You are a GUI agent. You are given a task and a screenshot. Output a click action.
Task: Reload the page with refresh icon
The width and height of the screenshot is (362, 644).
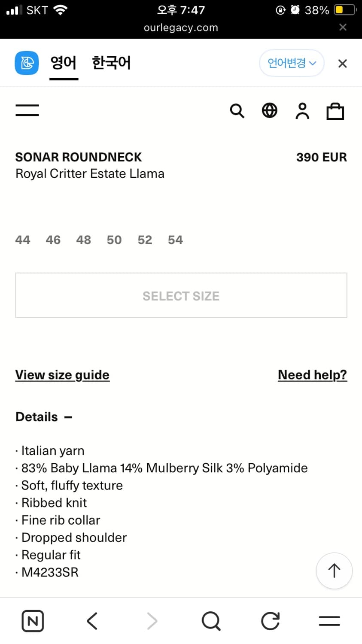tap(270, 621)
